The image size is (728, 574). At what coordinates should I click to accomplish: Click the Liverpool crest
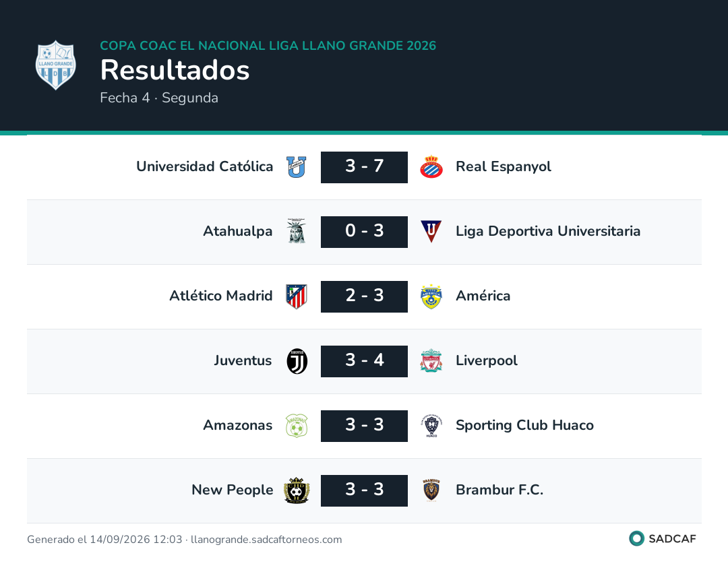pos(431,360)
